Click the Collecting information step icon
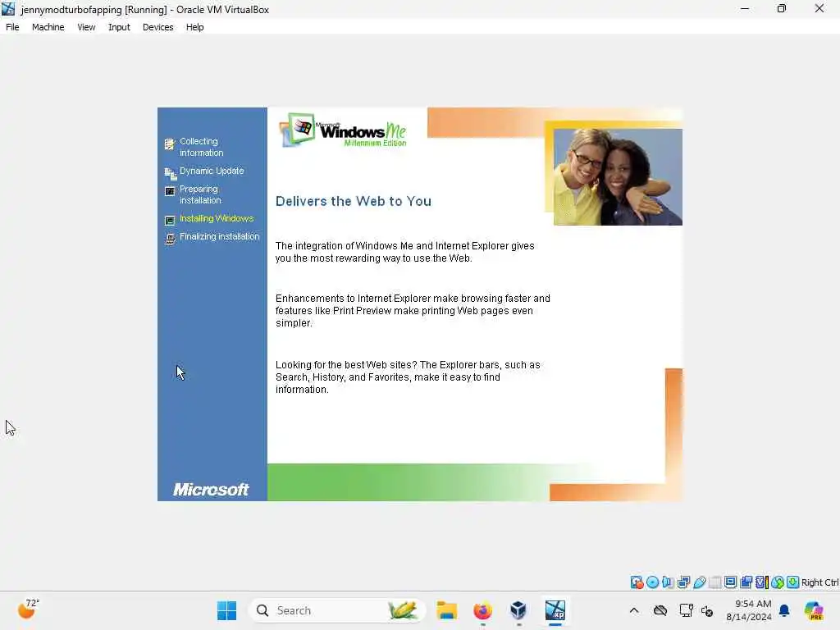 (x=170, y=144)
